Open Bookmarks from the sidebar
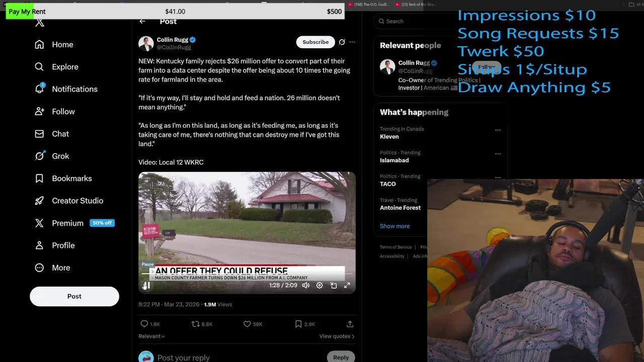 point(63,178)
